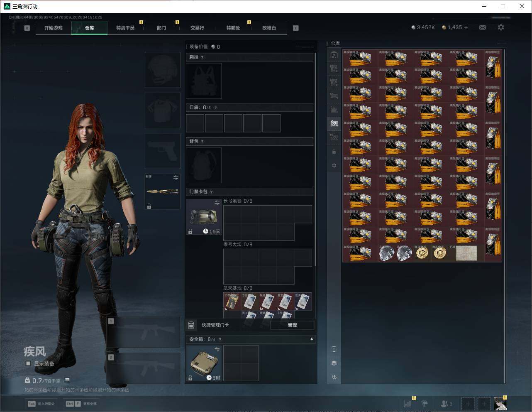Click the first empty pocket slot

(195, 123)
